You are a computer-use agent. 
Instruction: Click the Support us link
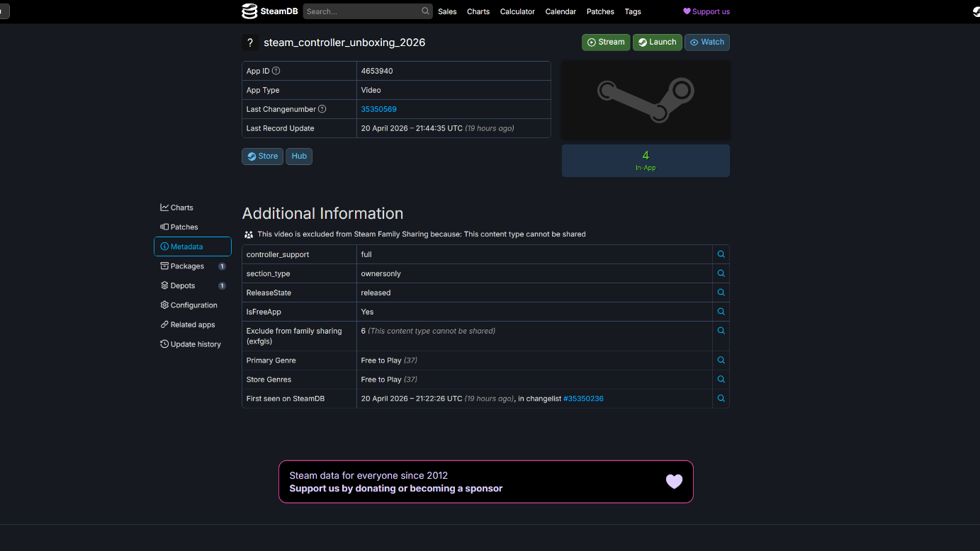point(706,11)
